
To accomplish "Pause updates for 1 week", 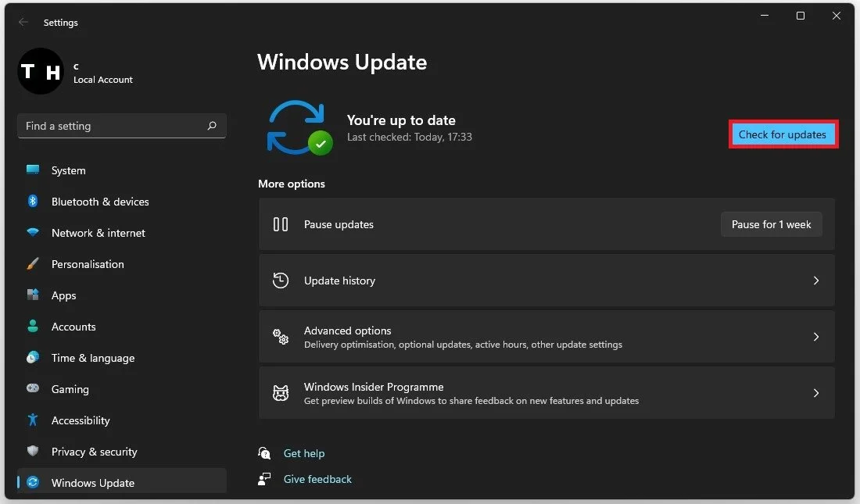I will click(x=771, y=224).
